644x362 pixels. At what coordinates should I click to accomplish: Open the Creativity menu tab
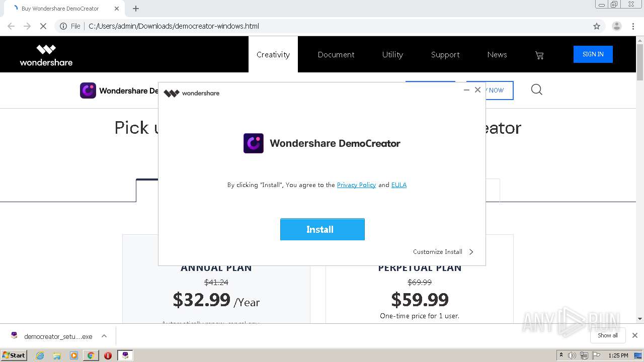(273, 55)
